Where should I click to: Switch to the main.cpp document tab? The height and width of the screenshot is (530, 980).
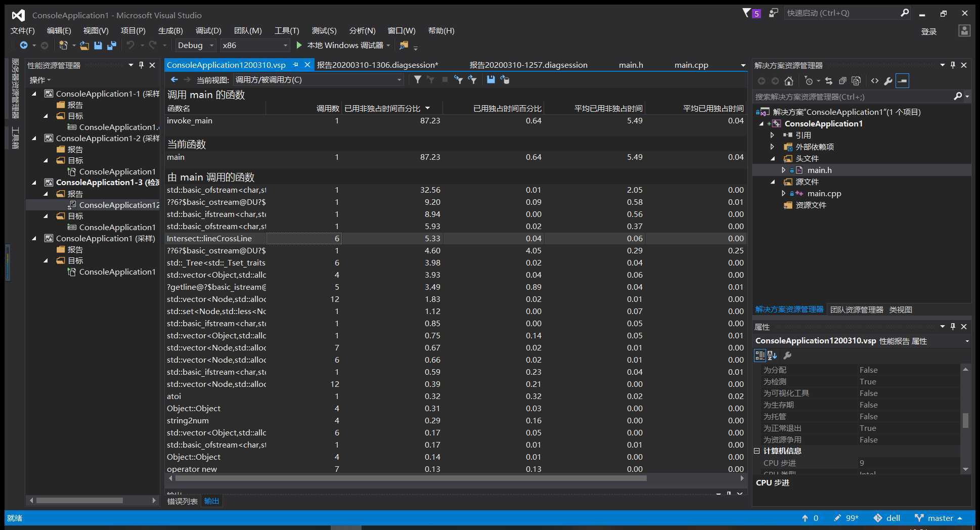coord(691,65)
